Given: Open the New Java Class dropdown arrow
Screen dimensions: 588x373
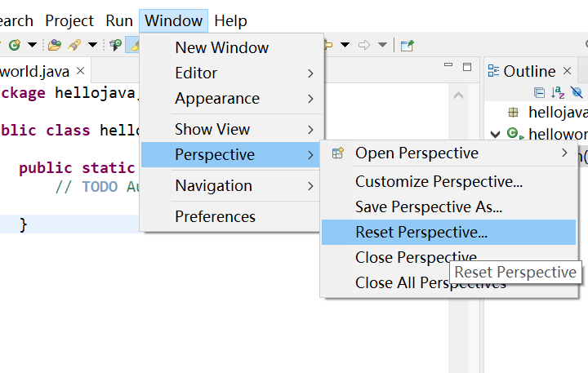Looking at the screenshot, I should tap(32, 44).
